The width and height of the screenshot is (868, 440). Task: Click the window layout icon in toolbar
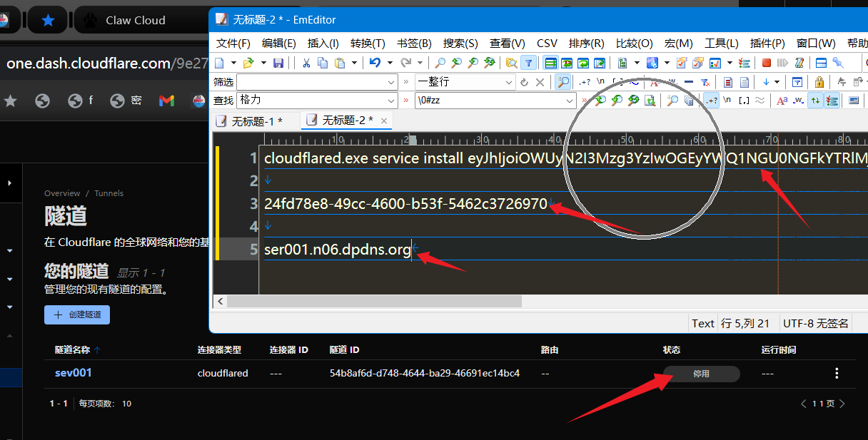click(821, 63)
